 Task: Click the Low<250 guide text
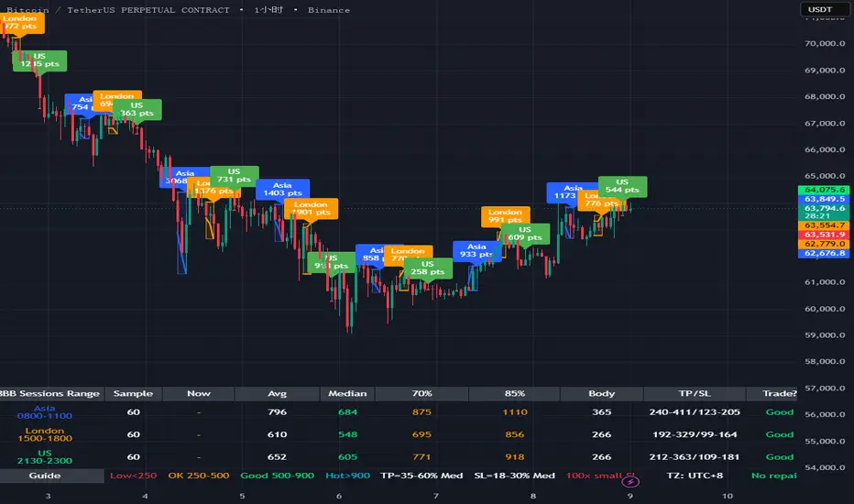click(134, 475)
